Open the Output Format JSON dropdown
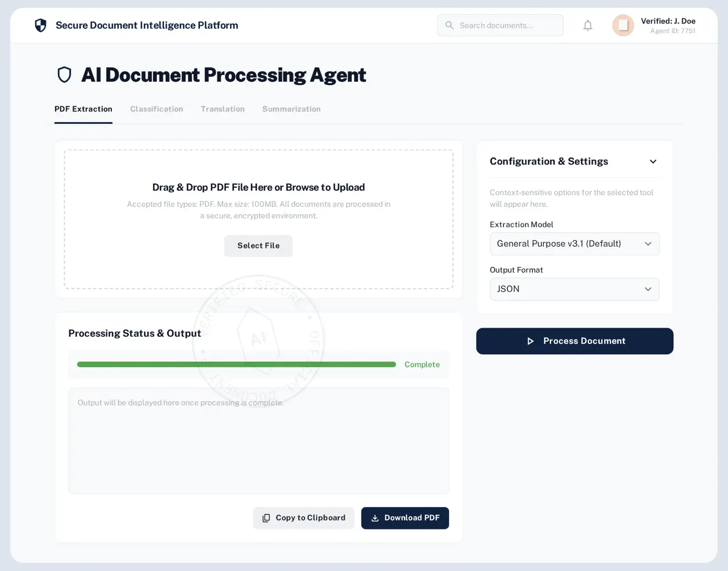This screenshot has width=728, height=571. [x=575, y=289]
